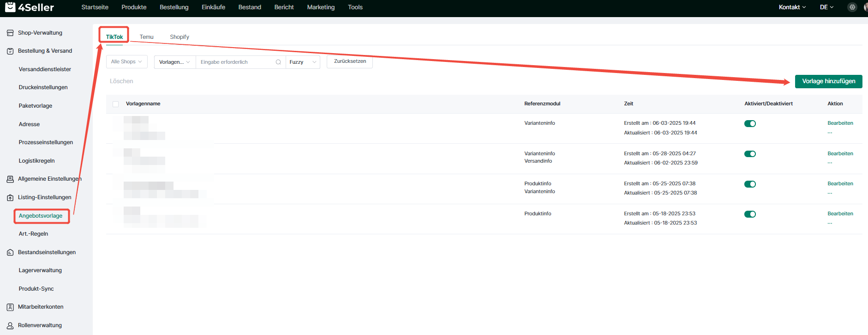This screenshot has width=868, height=335.
Task: Open the Bestellung menu
Action: coord(174,7)
